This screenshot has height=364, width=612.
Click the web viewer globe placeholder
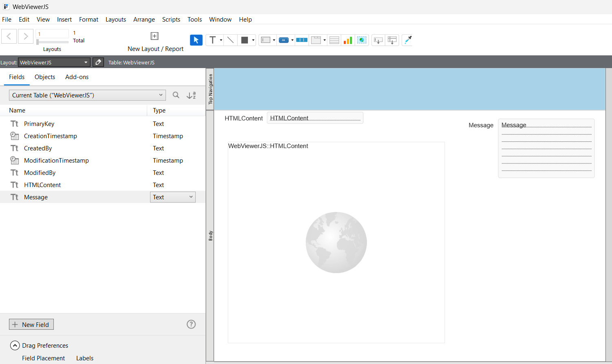click(x=336, y=243)
